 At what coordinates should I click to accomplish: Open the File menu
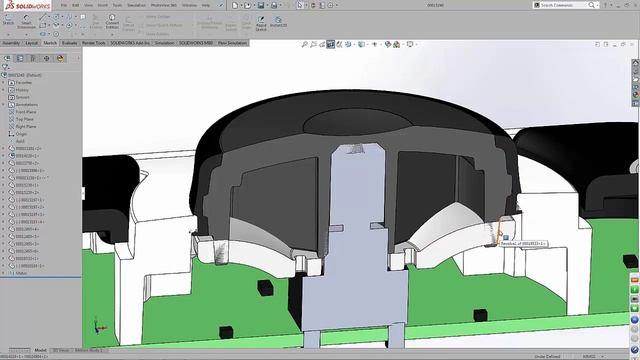click(64, 5)
